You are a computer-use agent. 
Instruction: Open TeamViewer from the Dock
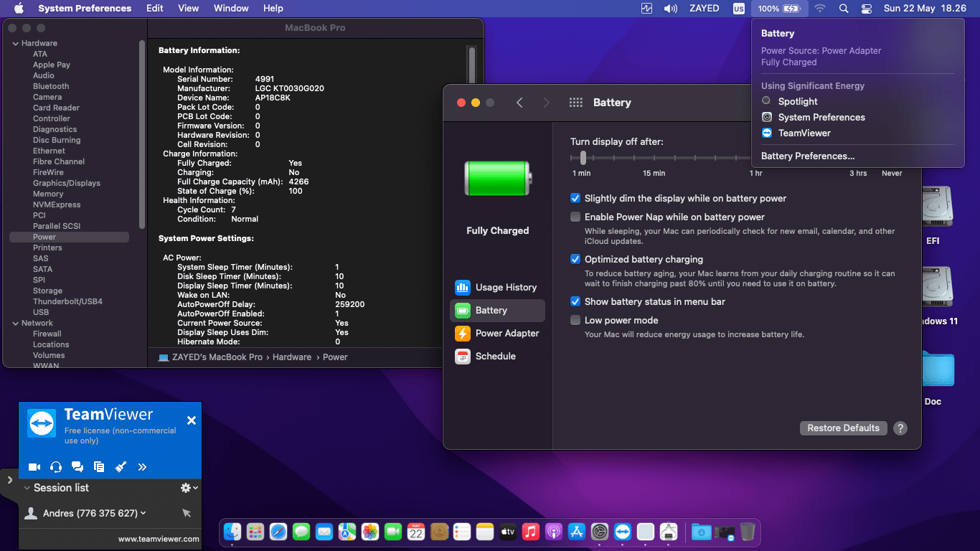coord(623,532)
